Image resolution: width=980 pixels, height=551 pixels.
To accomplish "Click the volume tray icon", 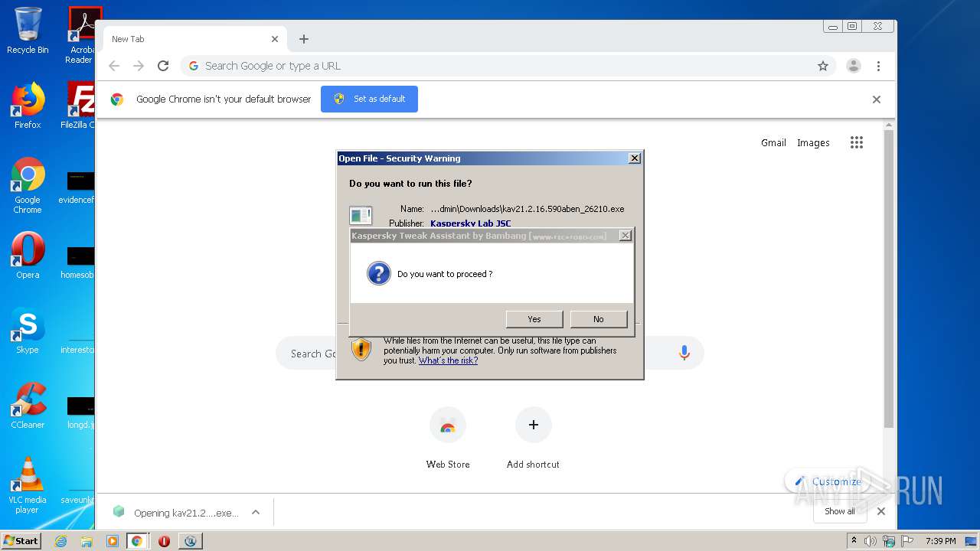I will (871, 541).
